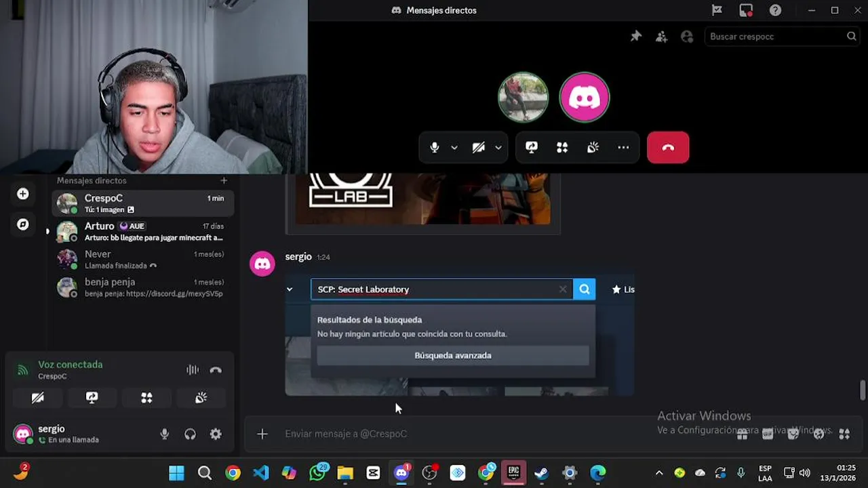Open the Never direct message

[143, 259]
